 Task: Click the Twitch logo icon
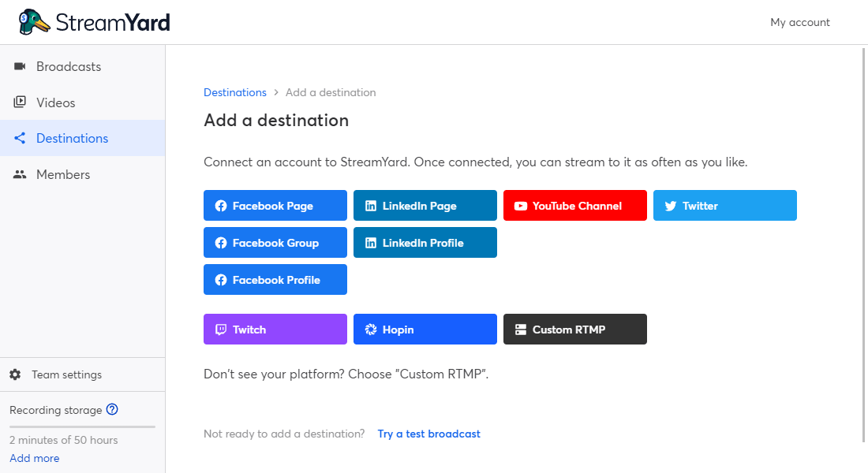pyautogui.click(x=221, y=330)
